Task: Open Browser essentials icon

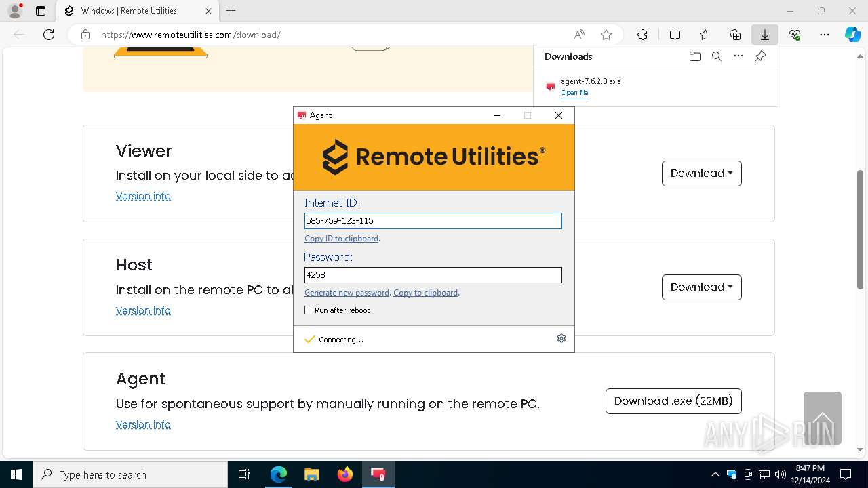Action: (795, 35)
